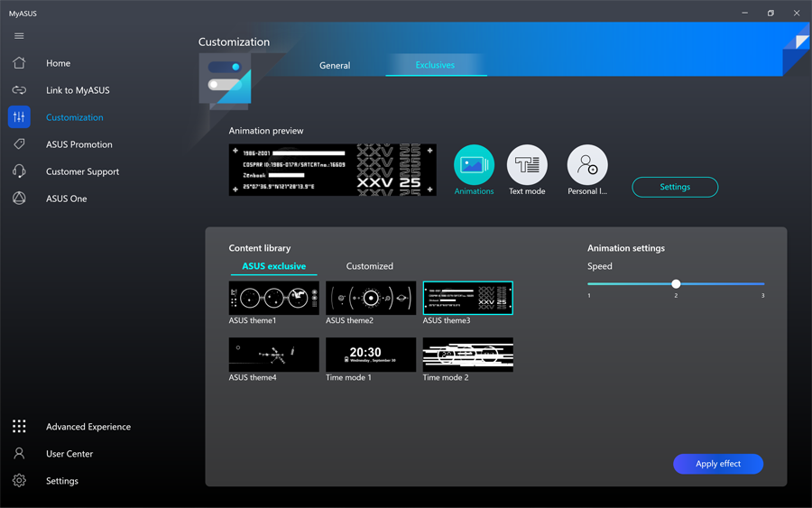Click the Animation preview image

click(x=332, y=170)
